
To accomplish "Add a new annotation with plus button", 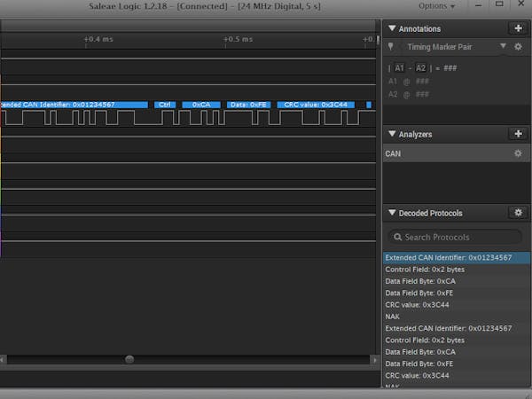I will point(518,28).
